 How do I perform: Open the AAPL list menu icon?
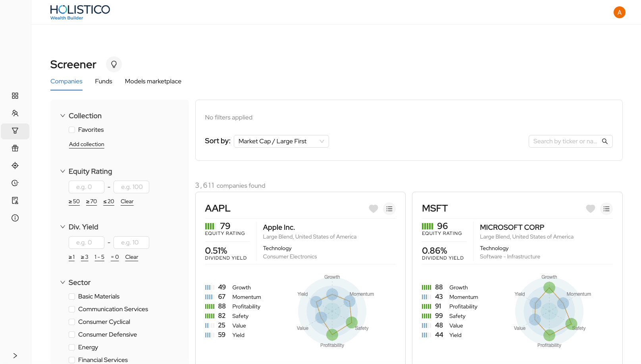point(389,209)
